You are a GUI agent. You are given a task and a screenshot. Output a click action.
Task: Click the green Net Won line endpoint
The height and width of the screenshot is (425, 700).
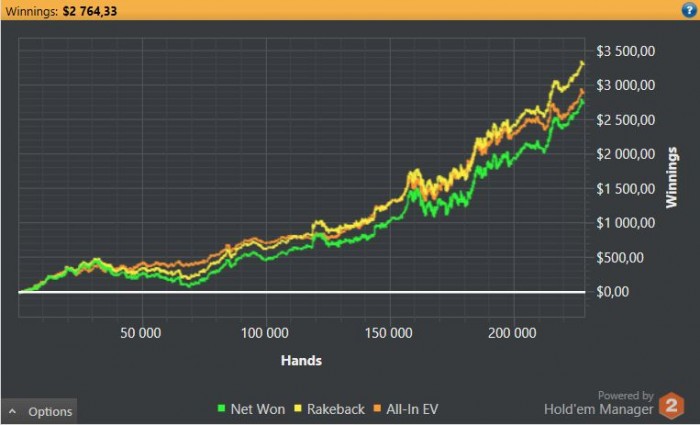[582, 102]
